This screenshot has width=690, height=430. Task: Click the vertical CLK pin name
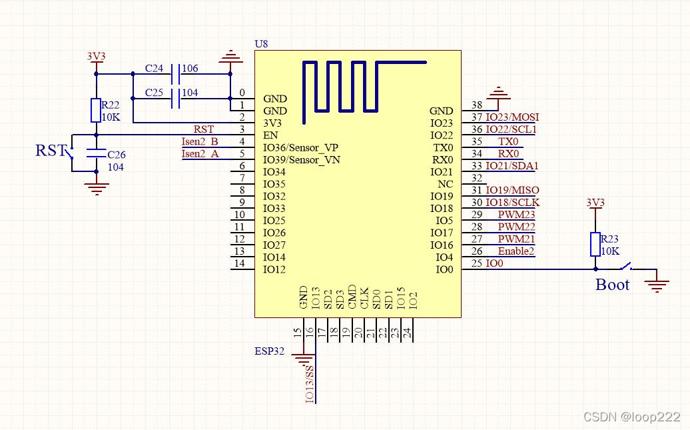coord(364,298)
